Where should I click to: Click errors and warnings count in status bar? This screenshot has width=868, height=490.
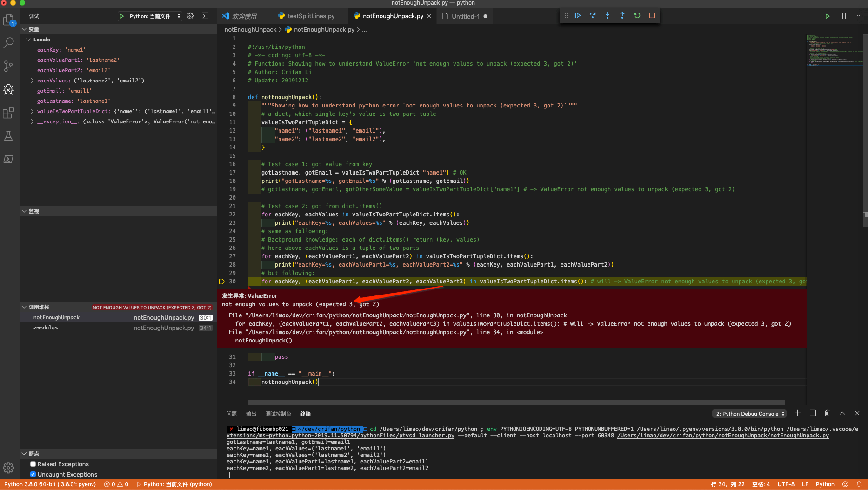click(x=116, y=484)
